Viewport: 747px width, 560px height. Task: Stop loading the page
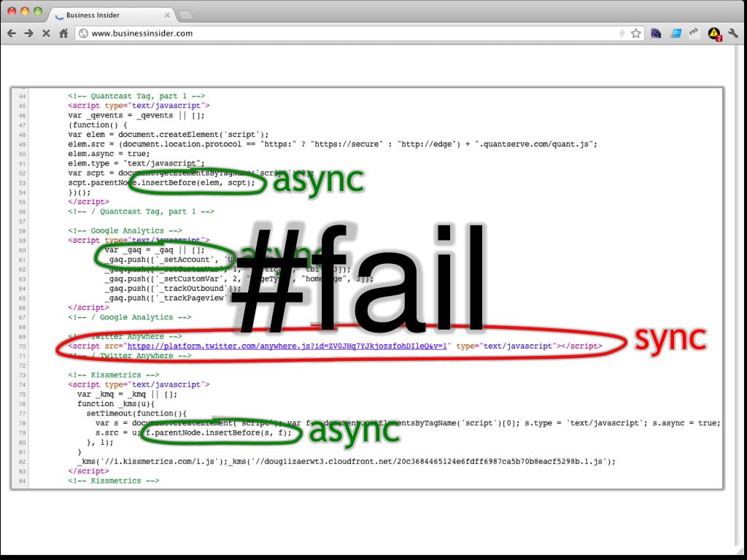(46, 34)
